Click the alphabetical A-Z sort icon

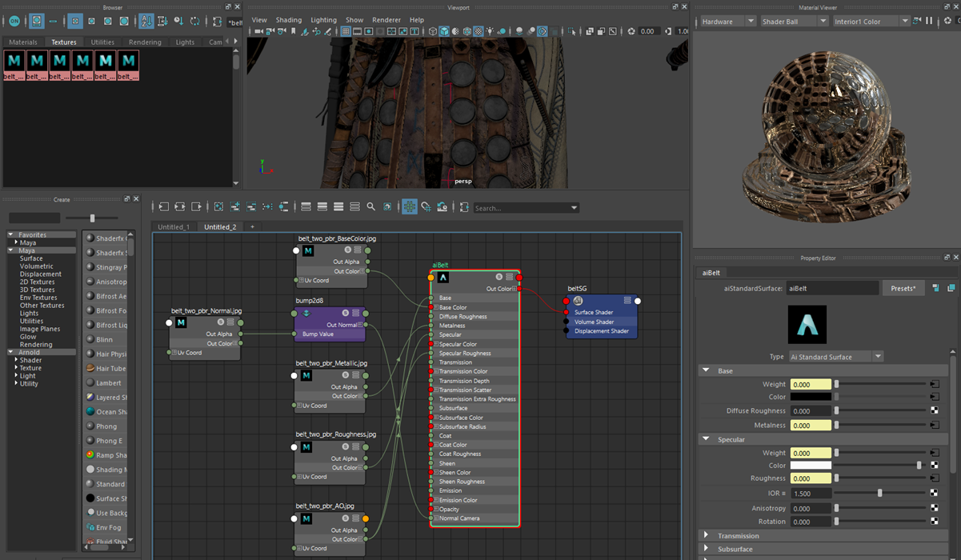[146, 22]
